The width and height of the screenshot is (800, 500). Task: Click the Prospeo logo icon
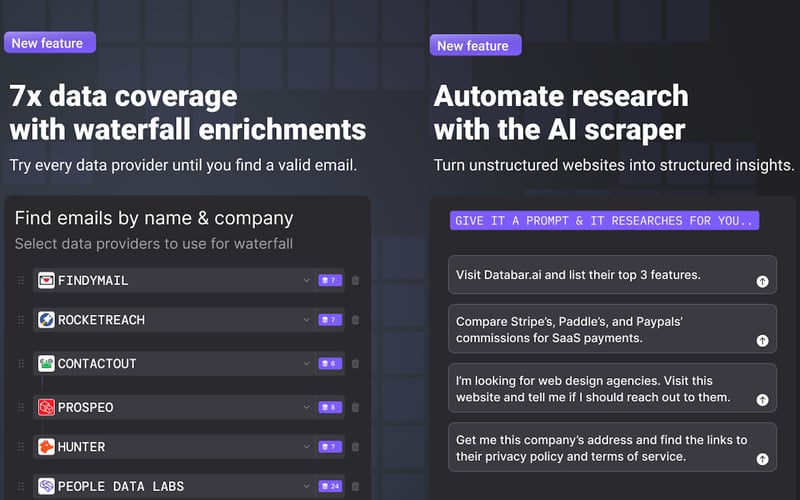coord(46,407)
